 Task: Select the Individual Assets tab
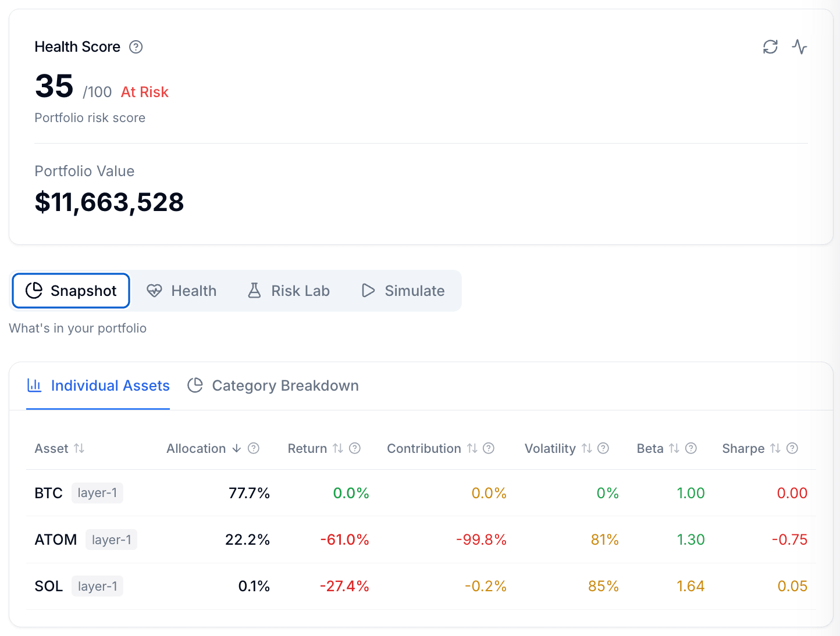pyautogui.click(x=98, y=385)
